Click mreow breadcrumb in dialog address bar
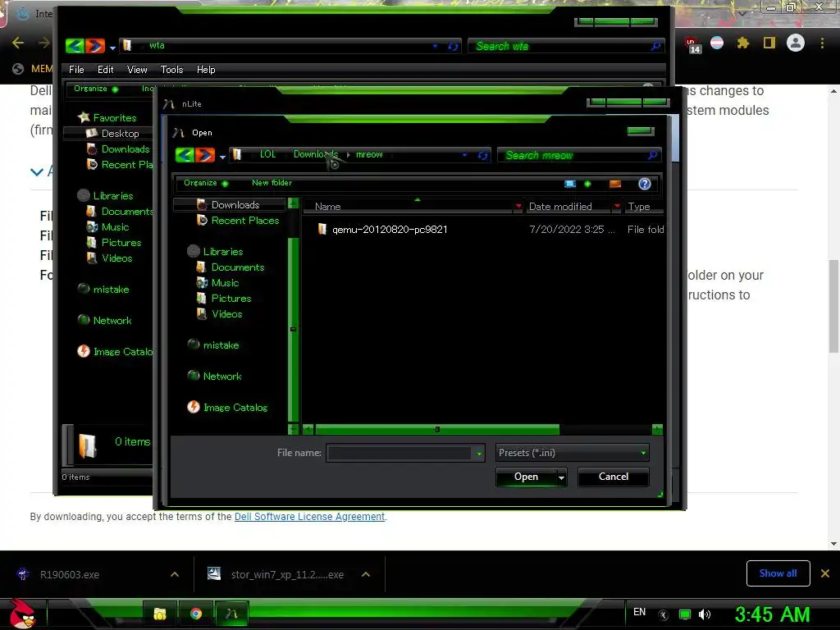Screen dimensions: 840x630 [x=369, y=154]
